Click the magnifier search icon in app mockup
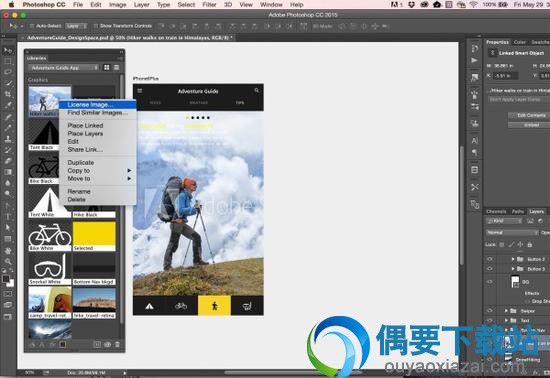This screenshot has height=378, width=550. [257, 90]
